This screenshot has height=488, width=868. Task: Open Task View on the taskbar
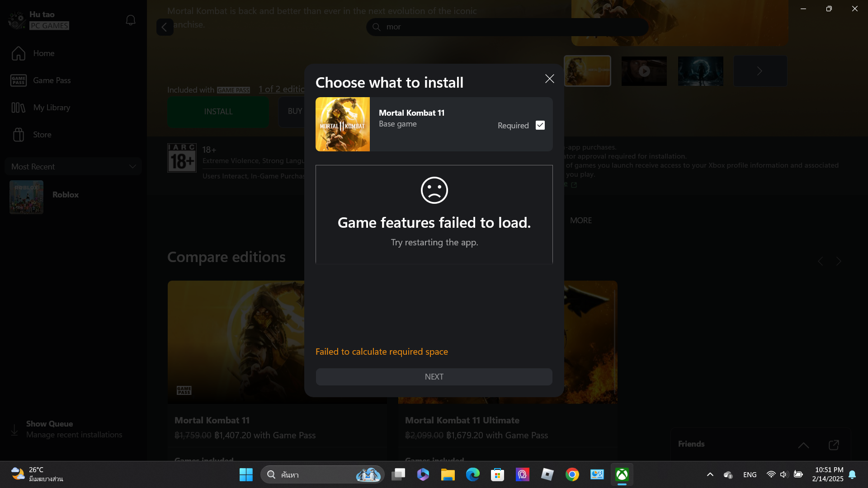(x=398, y=475)
